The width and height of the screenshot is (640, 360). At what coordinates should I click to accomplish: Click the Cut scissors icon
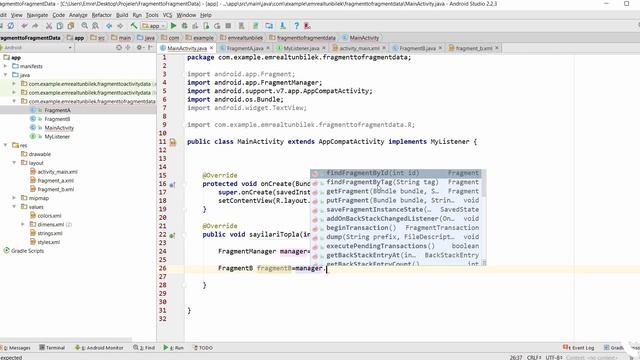[x=49, y=26]
